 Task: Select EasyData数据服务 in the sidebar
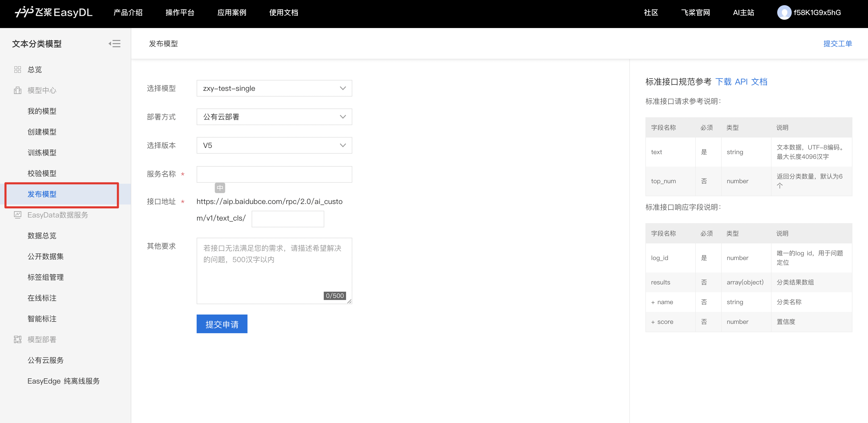pyautogui.click(x=58, y=215)
